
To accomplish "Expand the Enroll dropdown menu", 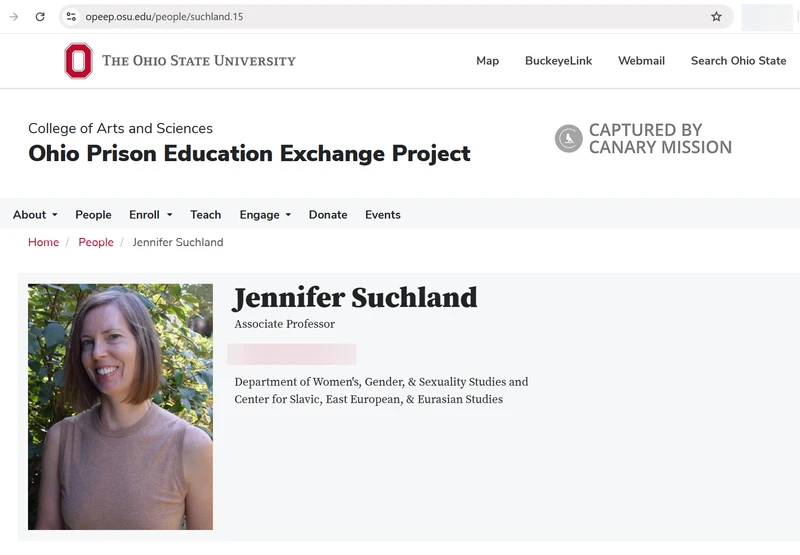I will pos(151,215).
